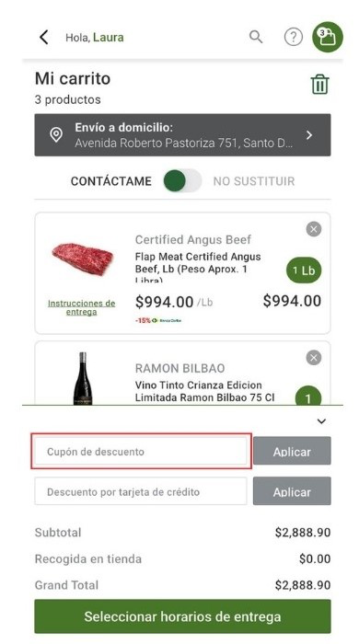Toggle Contáctame / No sustituir switch
The width and height of the screenshot is (359, 644).
182,181
